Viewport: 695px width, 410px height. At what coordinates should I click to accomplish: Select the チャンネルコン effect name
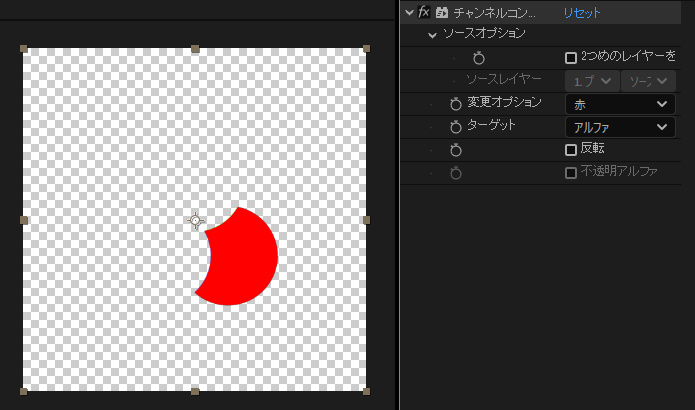pos(494,13)
